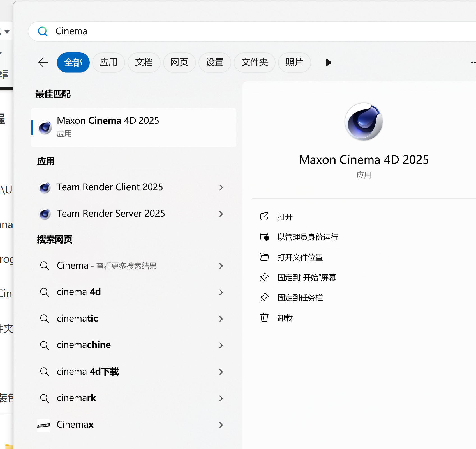Open the Maxon Cinema 4D 2025 best match

tap(133, 127)
